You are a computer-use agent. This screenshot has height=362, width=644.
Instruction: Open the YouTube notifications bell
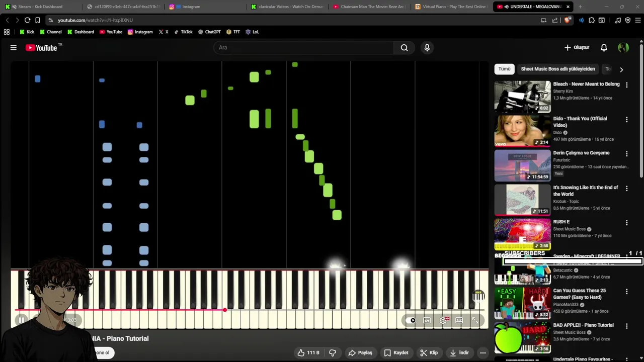pos(604,48)
